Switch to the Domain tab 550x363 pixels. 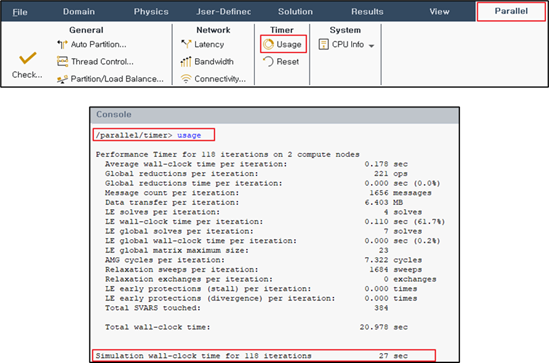tap(79, 12)
